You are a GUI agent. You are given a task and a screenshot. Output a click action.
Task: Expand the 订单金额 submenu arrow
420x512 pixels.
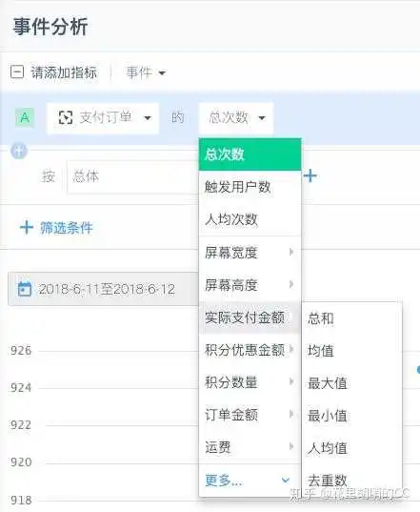[x=291, y=414]
